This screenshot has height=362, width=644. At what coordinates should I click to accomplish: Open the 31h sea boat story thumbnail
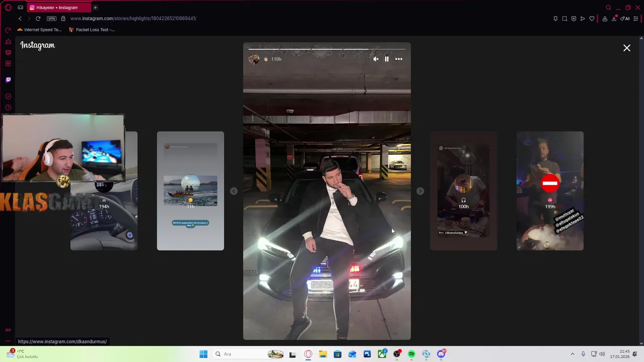click(190, 191)
